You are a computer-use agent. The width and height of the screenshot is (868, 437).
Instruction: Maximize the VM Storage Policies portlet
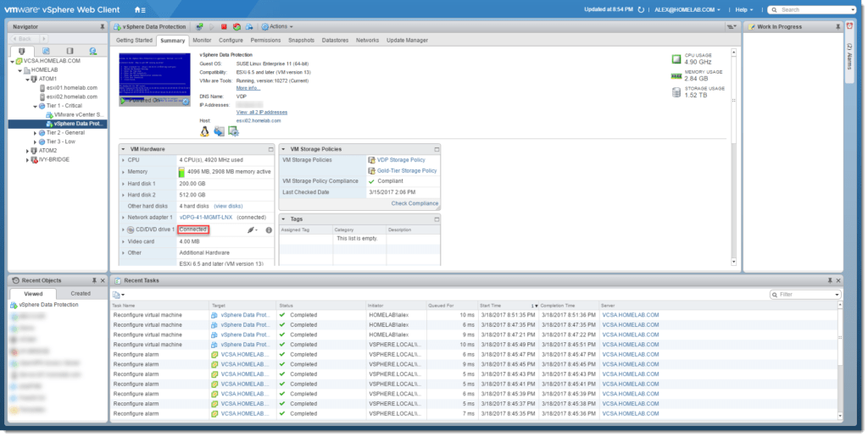pyautogui.click(x=437, y=149)
